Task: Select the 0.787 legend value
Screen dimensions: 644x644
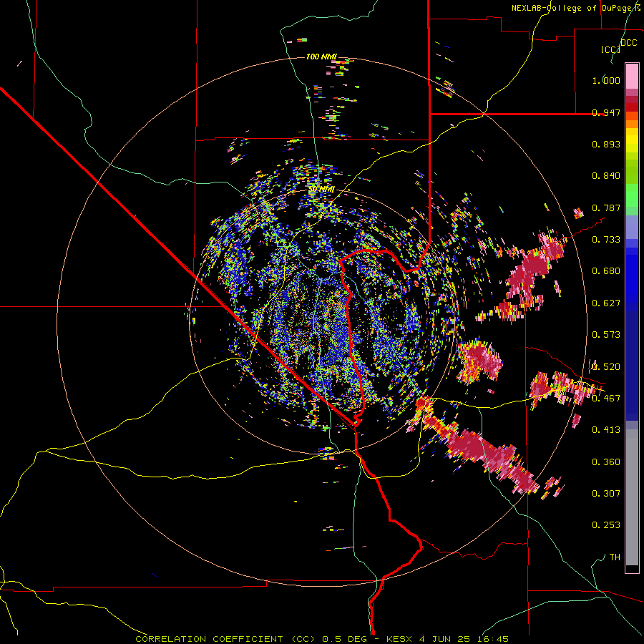Action: pyautogui.click(x=606, y=208)
